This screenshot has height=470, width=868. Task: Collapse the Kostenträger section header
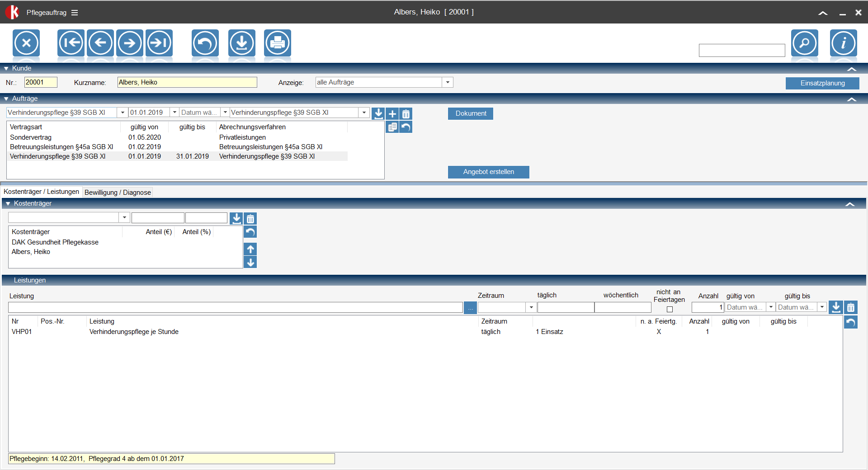(x=850, y=204)
